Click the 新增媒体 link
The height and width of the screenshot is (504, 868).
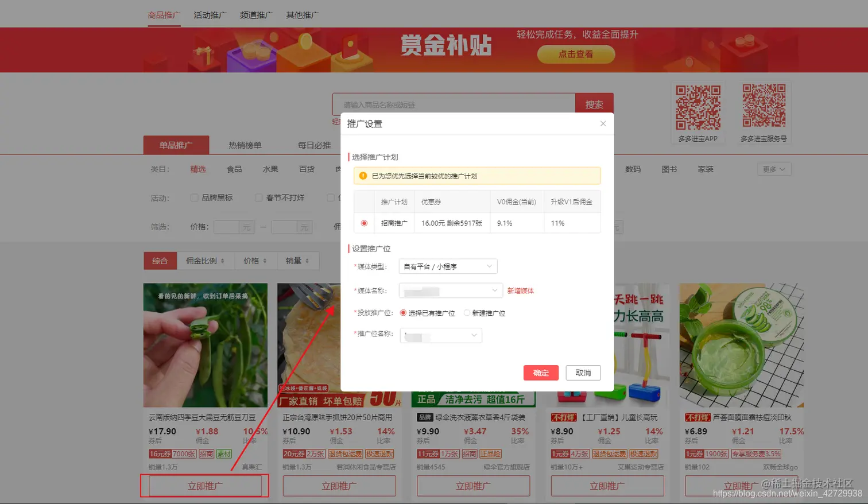[521, 291]
